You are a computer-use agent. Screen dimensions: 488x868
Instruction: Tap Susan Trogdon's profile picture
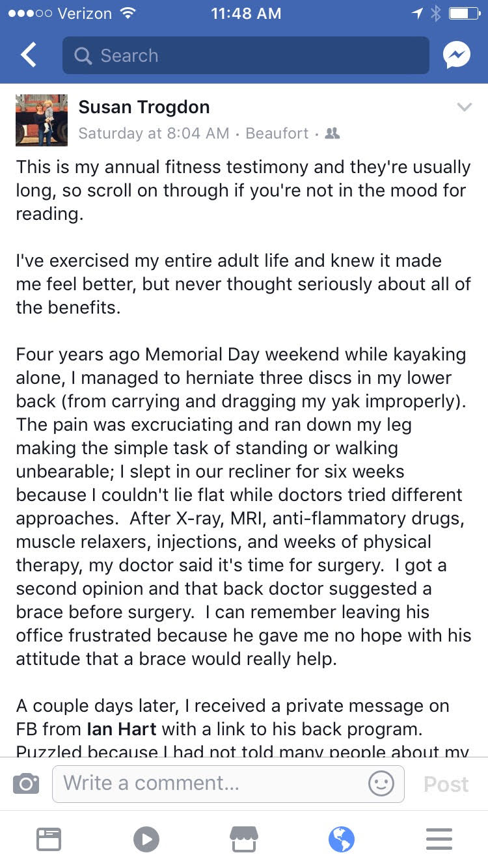[x=42, y=120]
